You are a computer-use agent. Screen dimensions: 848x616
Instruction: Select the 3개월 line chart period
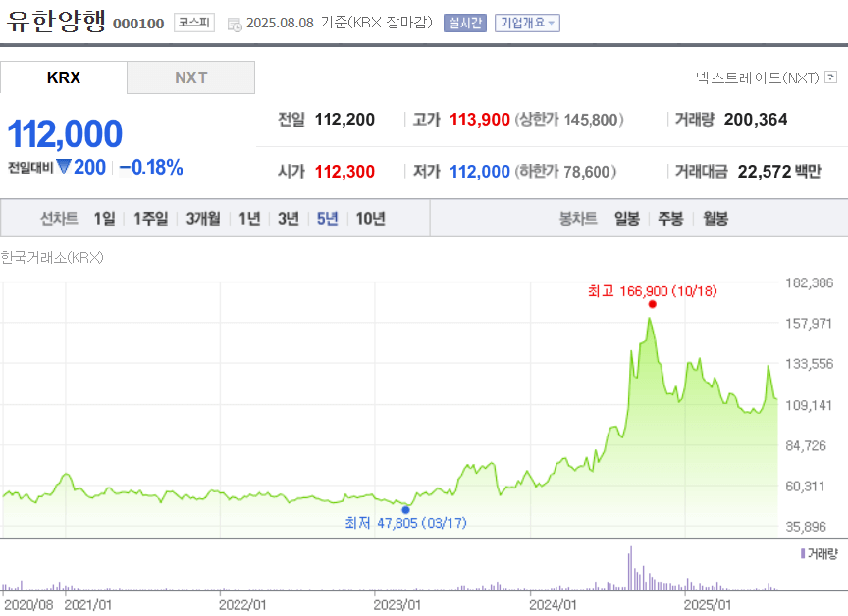pos(203,219)
